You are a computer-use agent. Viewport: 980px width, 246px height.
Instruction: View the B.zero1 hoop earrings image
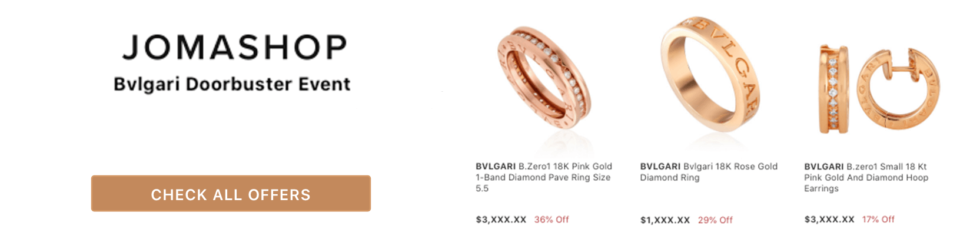coord(879,89)
